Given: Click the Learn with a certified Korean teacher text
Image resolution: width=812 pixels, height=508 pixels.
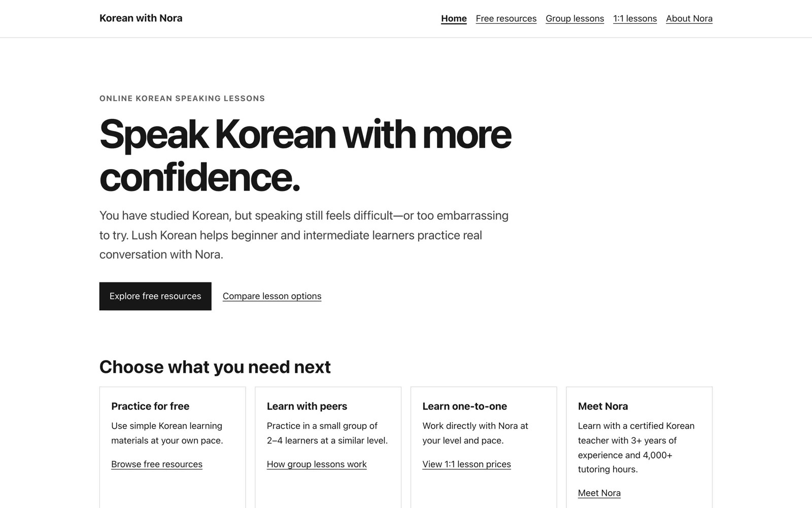Looking at the screenshot, I should pos(636,448).
